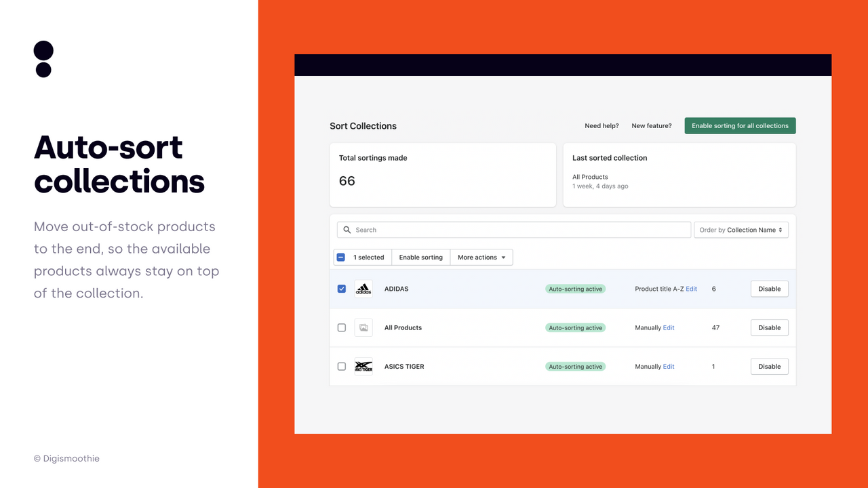Click Enable sorting for all collections
The width and height of the screenshot is (868, 488).
point(740,125)
